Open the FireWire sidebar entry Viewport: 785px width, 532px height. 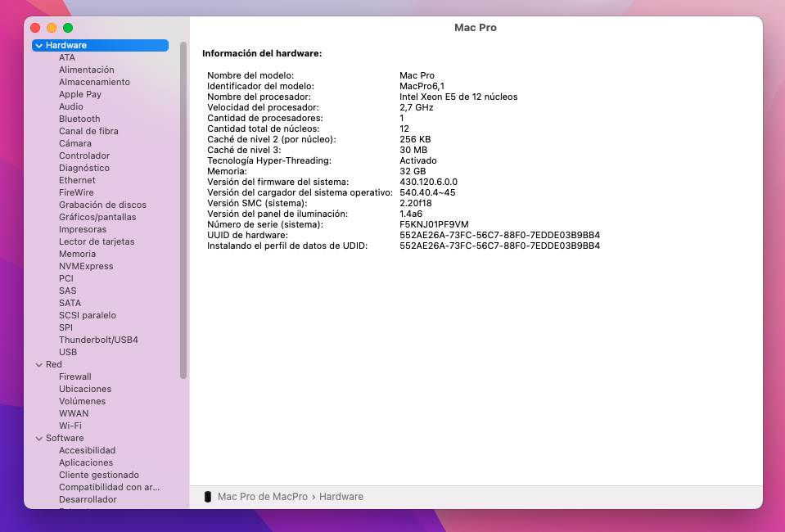(76, 192)
